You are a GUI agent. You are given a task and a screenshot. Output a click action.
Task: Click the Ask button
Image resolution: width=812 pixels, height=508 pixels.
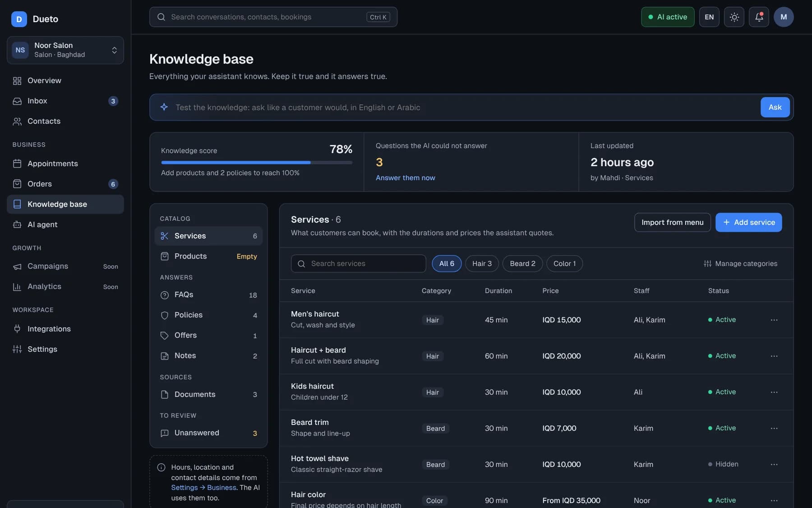pos(775,107)
